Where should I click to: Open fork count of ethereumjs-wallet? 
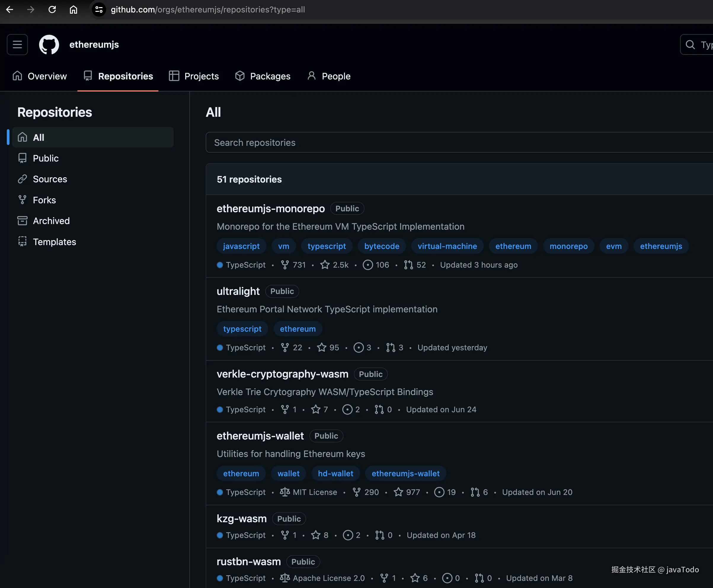[x=366, y=492]
